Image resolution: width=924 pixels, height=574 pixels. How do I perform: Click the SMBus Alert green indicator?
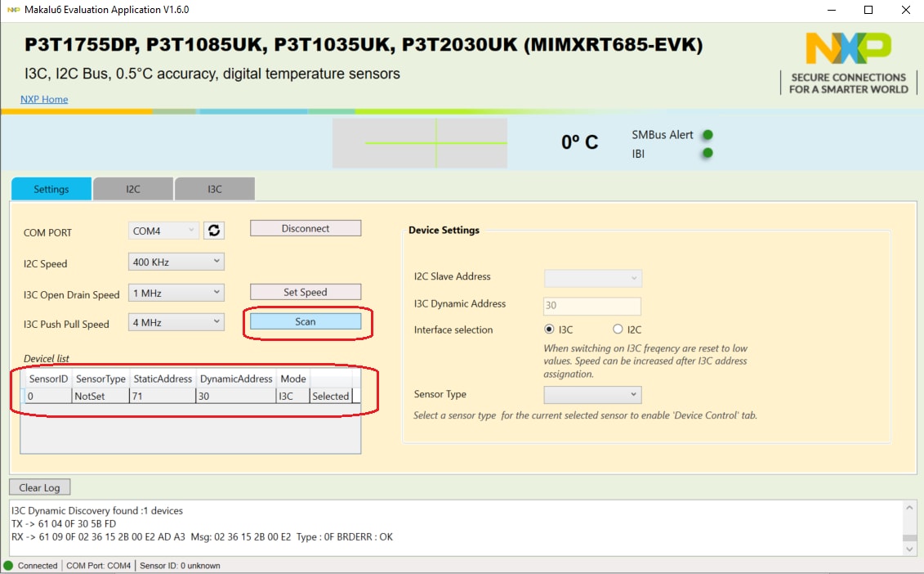tap(708, 135)
